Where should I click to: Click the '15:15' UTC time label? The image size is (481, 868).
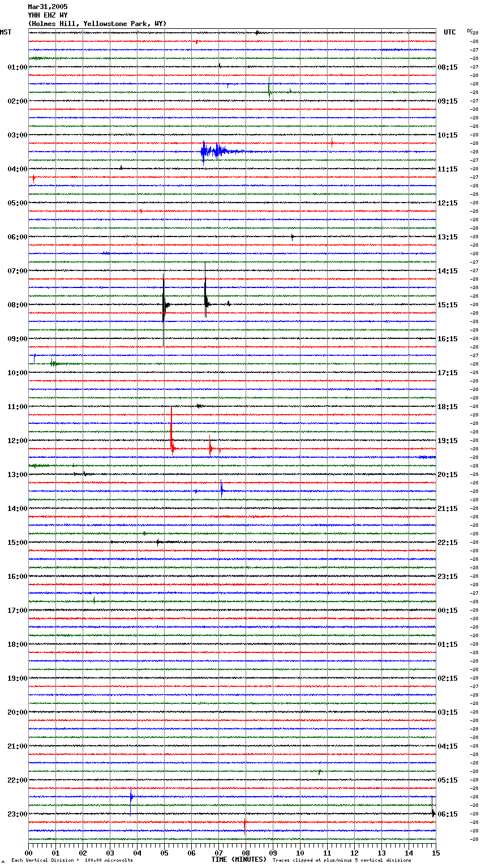pyautogui.click(x=448, y=305)
